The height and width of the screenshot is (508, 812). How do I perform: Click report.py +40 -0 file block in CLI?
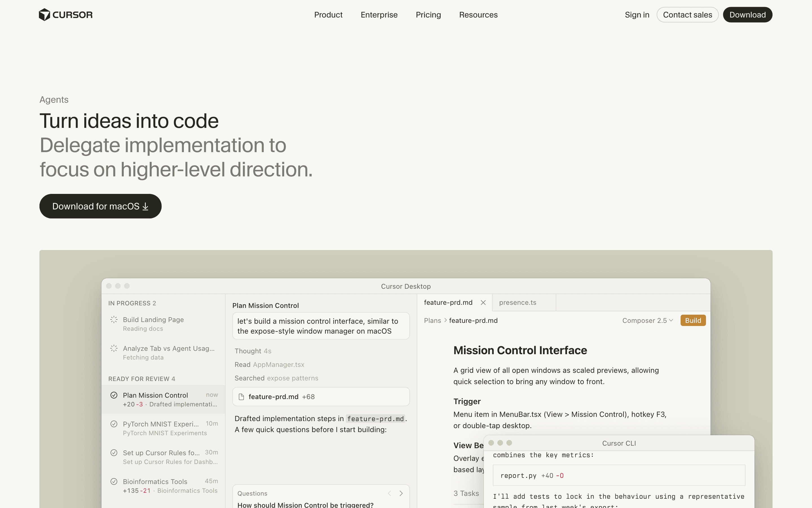tap(619, 476)
